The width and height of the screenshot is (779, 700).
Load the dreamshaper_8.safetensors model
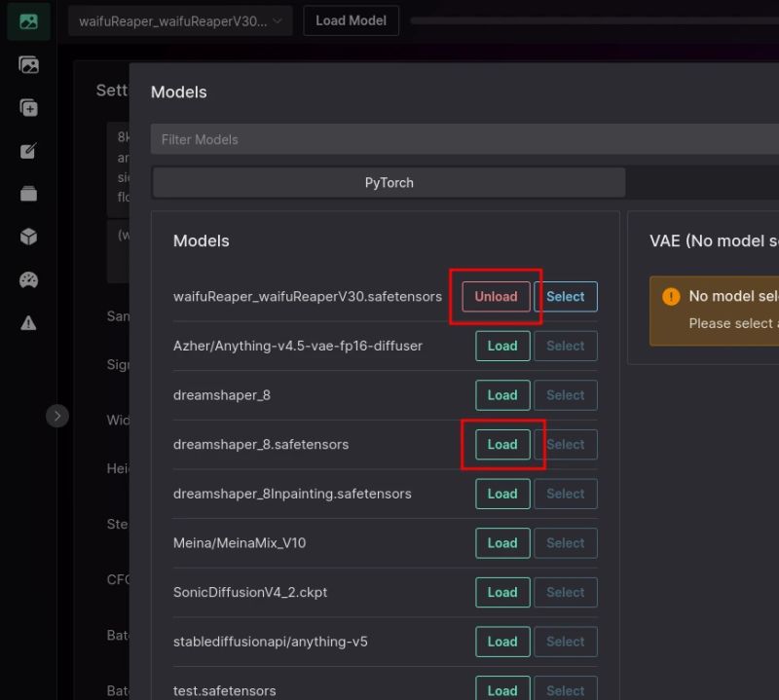[x=502, y=444]
